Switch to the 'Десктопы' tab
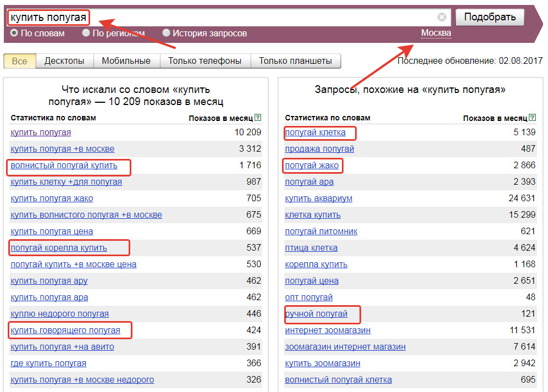The height and width of the screenshot is (392, 548). coord(64,61)
